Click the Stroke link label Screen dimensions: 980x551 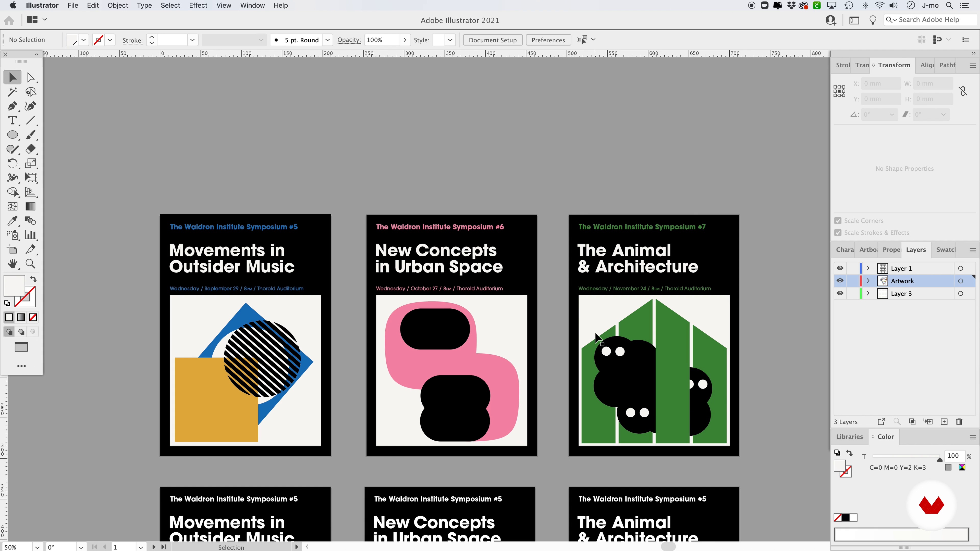point(132,40)
